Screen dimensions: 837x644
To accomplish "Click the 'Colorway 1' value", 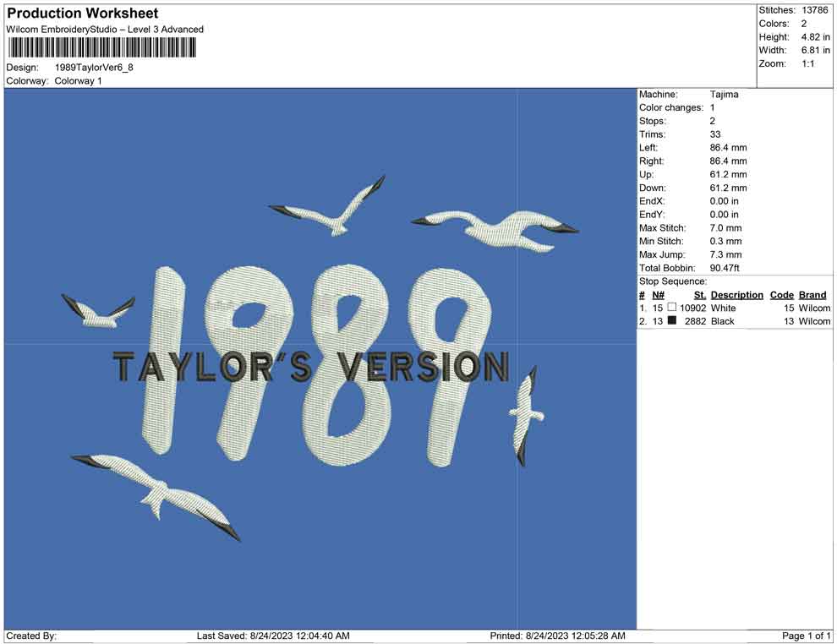I will 78,81.
